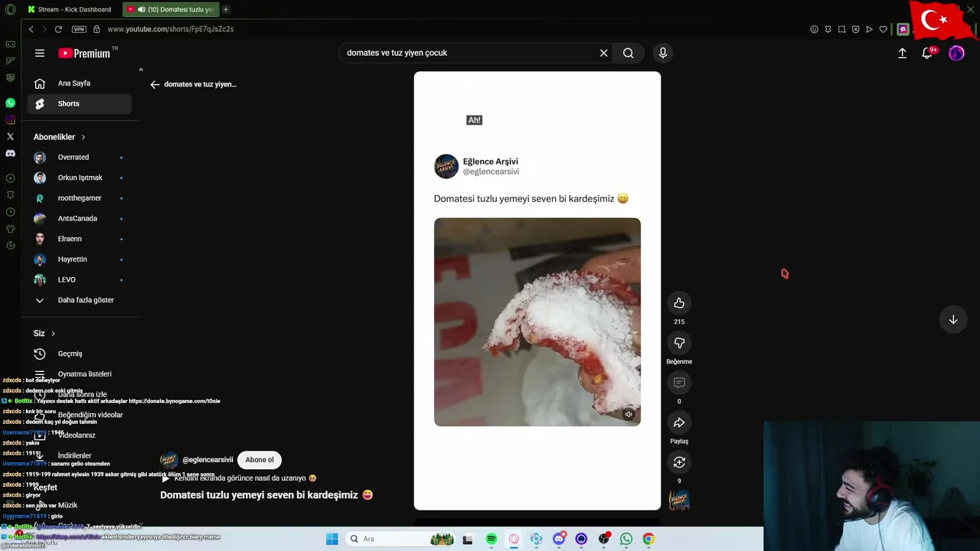Open X (Twitter) in the Opera sidebar
Screen dimensions: 980x551
coord(10,136)
